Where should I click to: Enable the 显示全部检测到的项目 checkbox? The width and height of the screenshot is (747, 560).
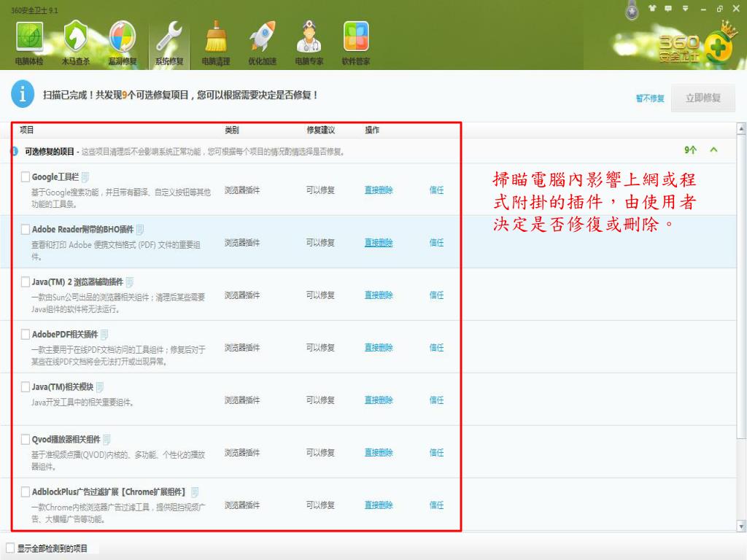pos(10,548)
